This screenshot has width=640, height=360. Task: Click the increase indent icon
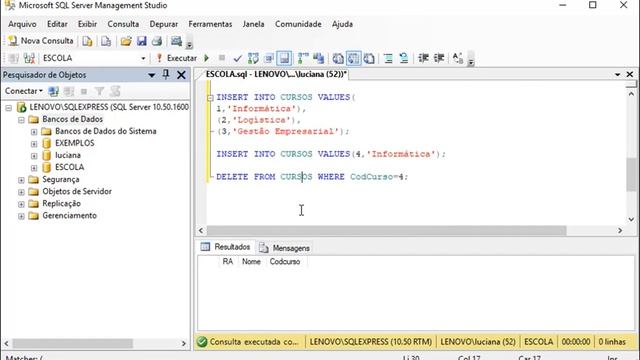pyautogui.click(x=439, y=58)
